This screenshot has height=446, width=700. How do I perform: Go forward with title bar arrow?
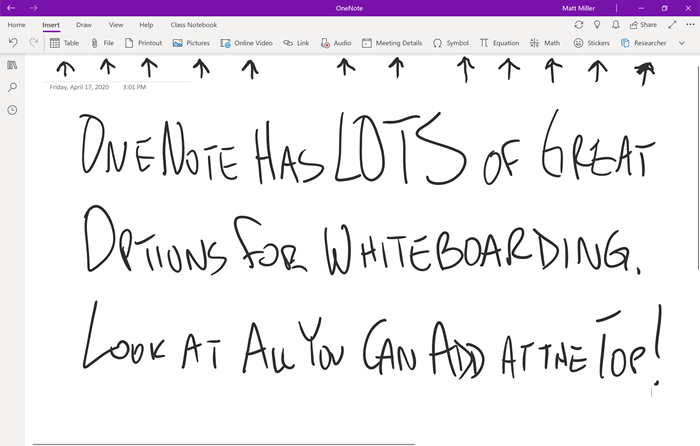33,8
